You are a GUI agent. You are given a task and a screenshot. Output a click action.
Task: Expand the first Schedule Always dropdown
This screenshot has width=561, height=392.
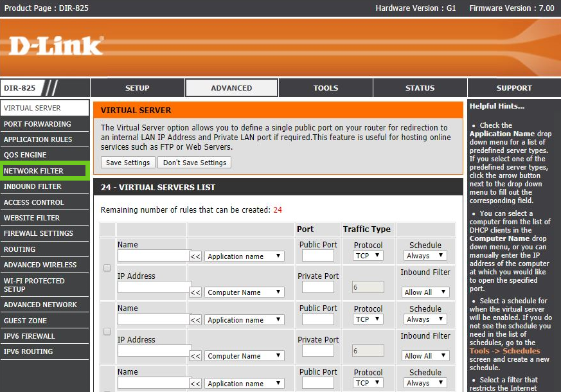[425, 256]
